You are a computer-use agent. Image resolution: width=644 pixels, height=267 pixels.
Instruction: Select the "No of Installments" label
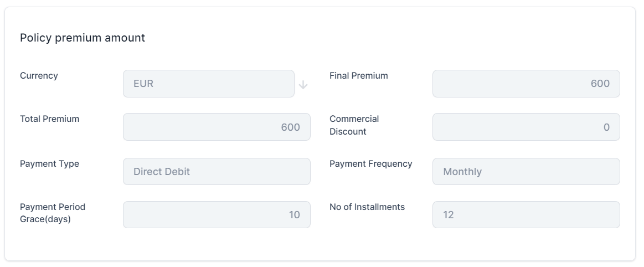[367, 207]
